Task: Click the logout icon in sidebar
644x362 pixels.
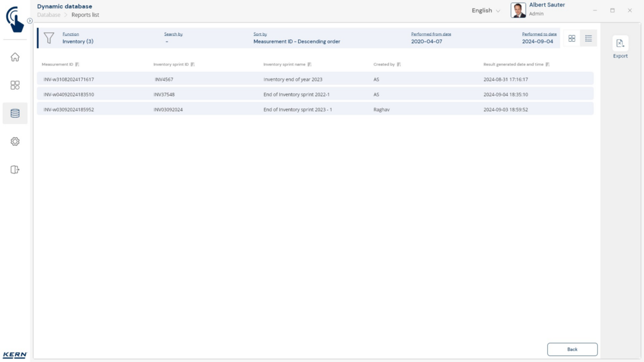Action: (x=15, y=169)
